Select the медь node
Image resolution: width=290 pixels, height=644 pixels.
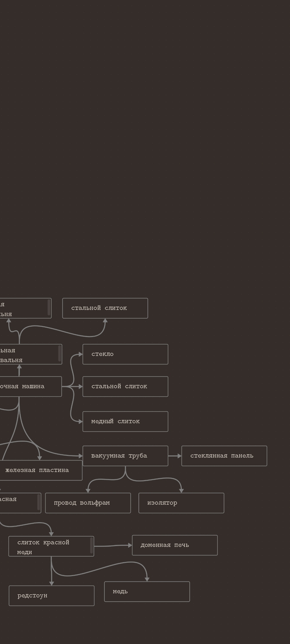pos(147,591)
